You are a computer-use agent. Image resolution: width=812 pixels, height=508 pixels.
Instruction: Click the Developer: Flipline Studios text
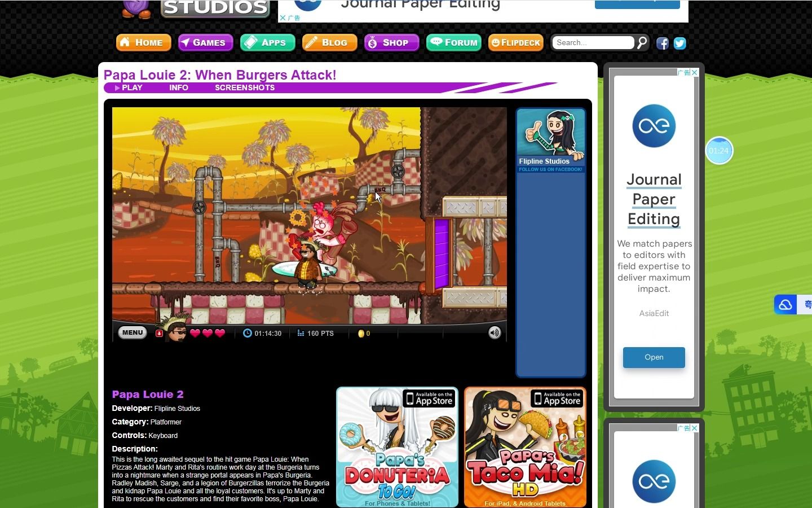pos(156,408)
